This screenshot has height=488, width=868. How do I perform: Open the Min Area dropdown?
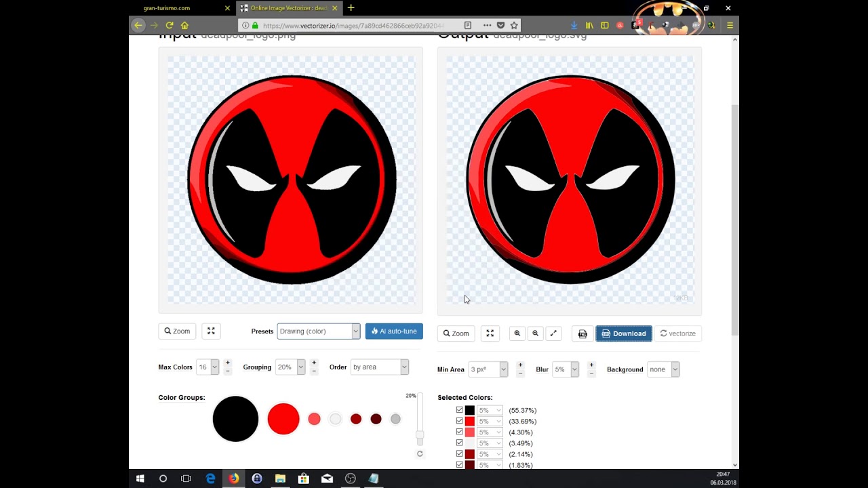pyautogui.click(x=488, y=369)
